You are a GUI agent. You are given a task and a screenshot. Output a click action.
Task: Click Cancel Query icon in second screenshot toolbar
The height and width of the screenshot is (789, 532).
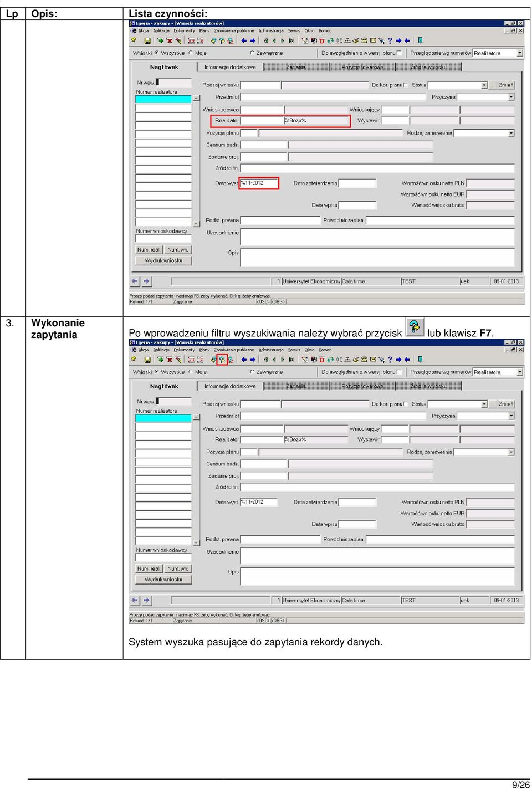[x=230, y=360]
